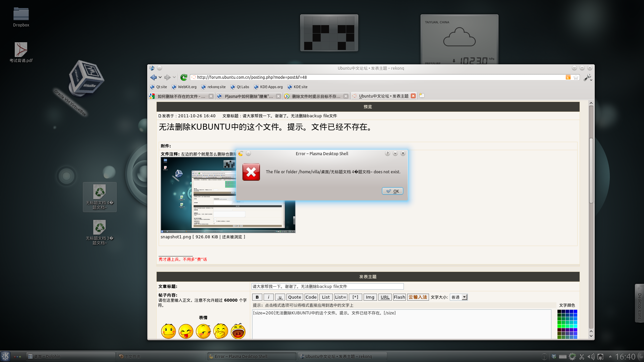Pick a dark red swatch in 文字颜色 palette
Image resolution: width=644 pixels, height=362 pixels.
pyautogui.click(x=559, y=330)
